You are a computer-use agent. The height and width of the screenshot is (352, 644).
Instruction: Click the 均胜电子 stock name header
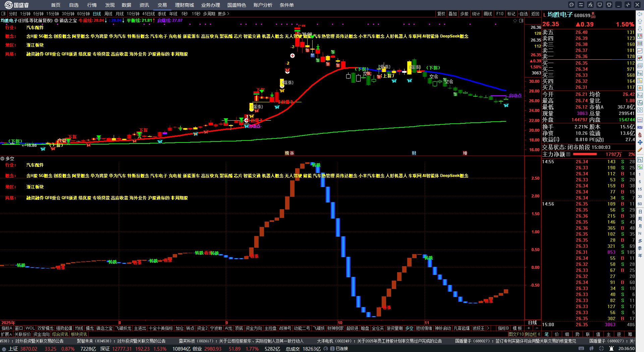(560, 15)
